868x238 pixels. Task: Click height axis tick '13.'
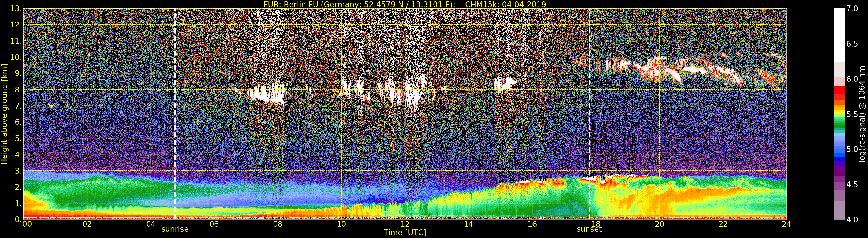[x=16, y=9]
